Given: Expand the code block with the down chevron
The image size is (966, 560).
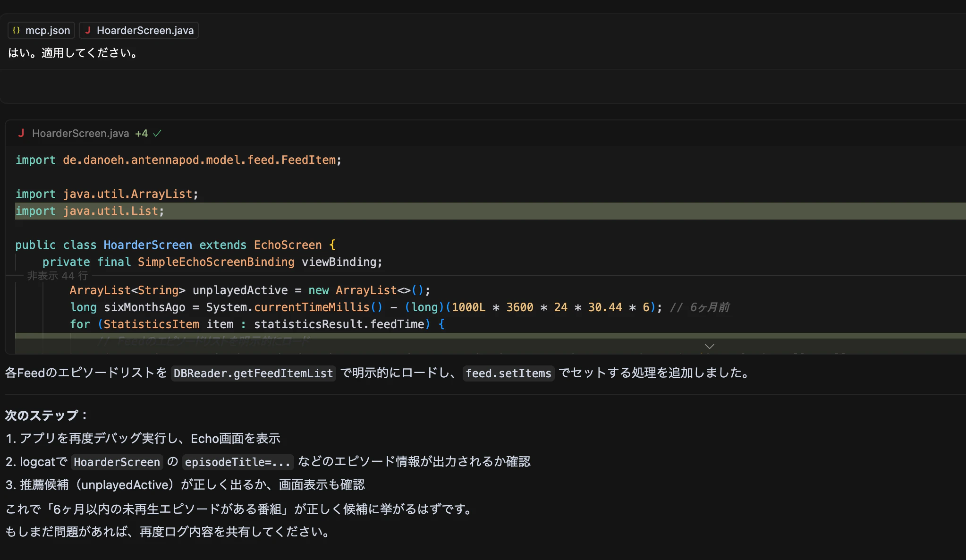Looking at the screenshot, I should (709, 347).
